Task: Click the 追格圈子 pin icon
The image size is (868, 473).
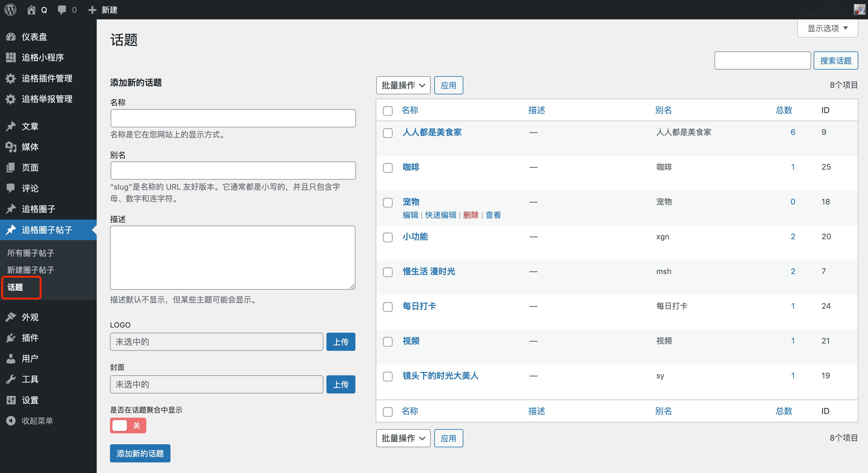Action: [x=11, y=209]
